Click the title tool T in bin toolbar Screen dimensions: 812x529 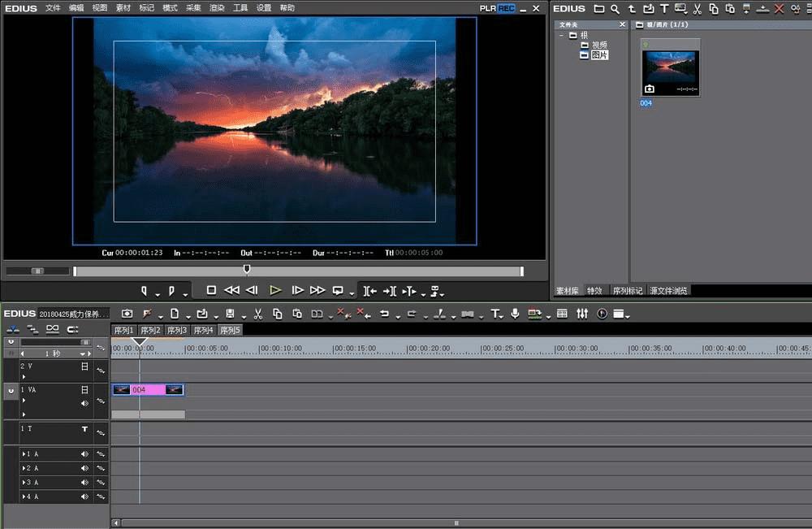664,9
